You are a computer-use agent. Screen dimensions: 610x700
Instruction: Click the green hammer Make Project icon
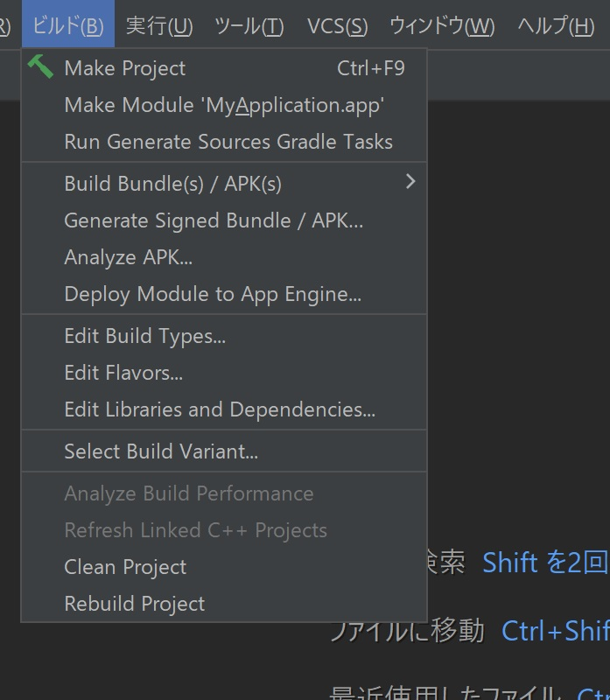(40, 67)
